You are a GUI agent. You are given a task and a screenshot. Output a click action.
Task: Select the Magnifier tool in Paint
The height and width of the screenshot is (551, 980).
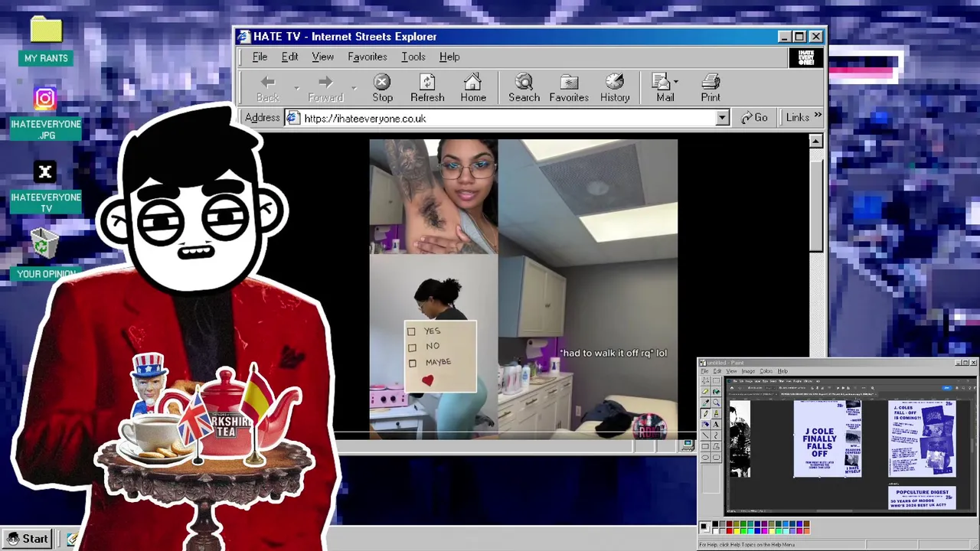716,403
